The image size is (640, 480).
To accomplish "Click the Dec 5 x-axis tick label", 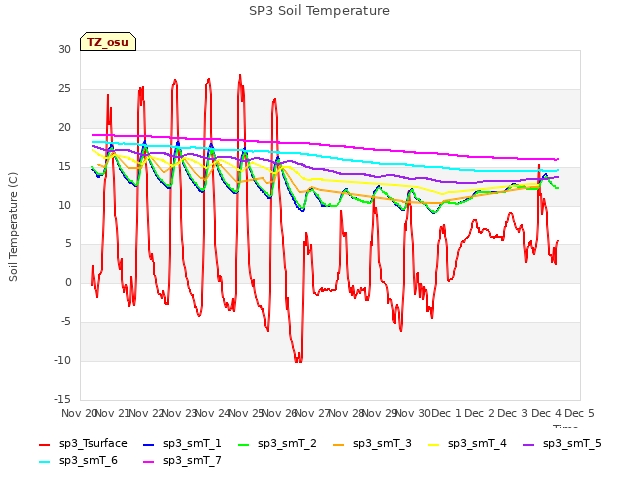I will tap(580, 413).
